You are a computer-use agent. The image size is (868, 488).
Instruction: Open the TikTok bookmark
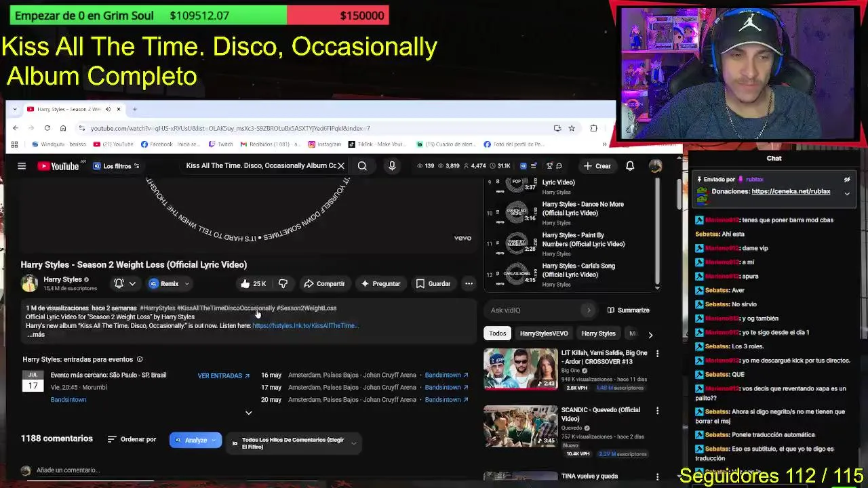click(x=376, y=144)
